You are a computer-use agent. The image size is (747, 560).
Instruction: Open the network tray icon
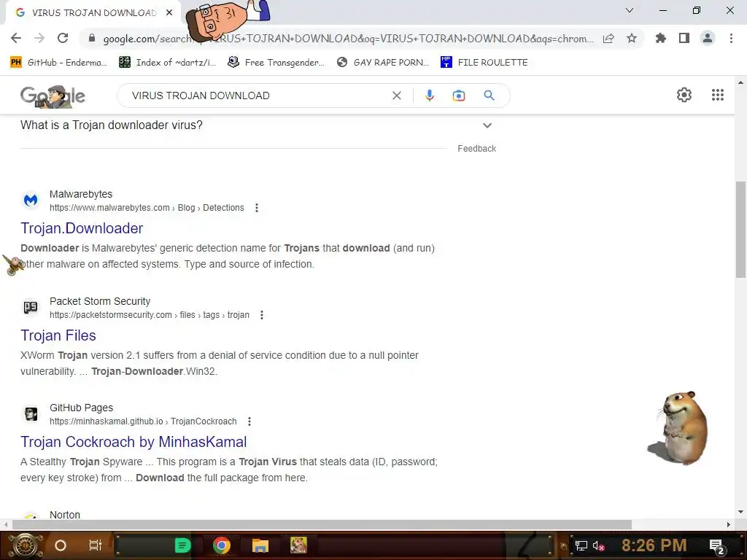581,545
